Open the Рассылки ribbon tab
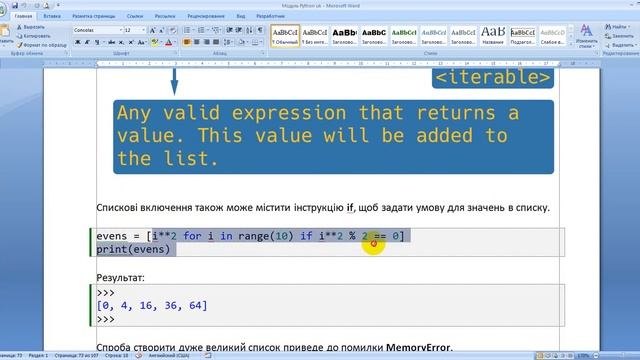 (x=165, y=16)
